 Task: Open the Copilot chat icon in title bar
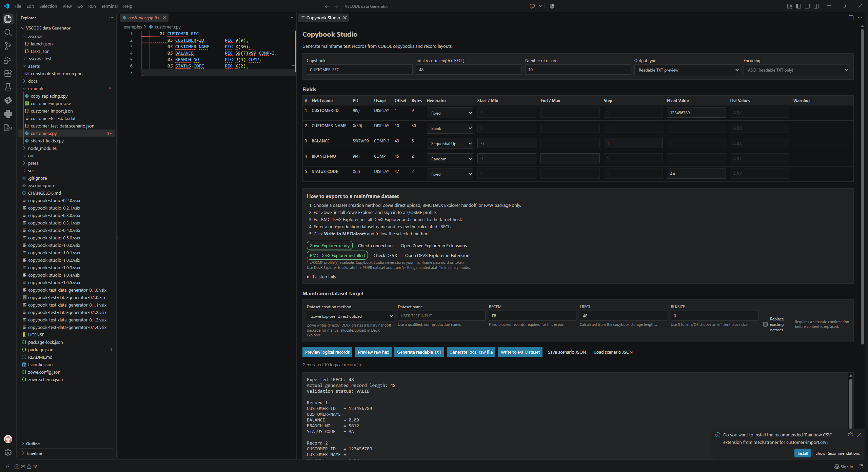click(532, 6)
